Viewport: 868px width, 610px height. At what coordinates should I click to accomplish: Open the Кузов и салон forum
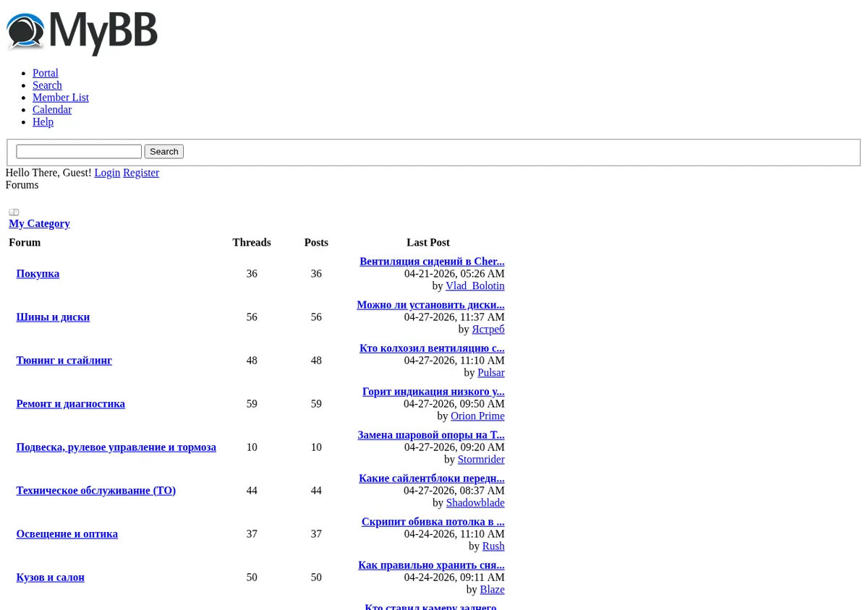click(51, 577)
